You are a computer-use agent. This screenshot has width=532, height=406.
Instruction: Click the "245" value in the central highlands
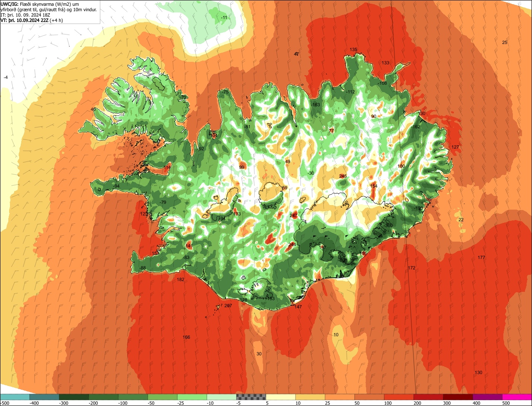pyautogui.click(x=342, y=176)
